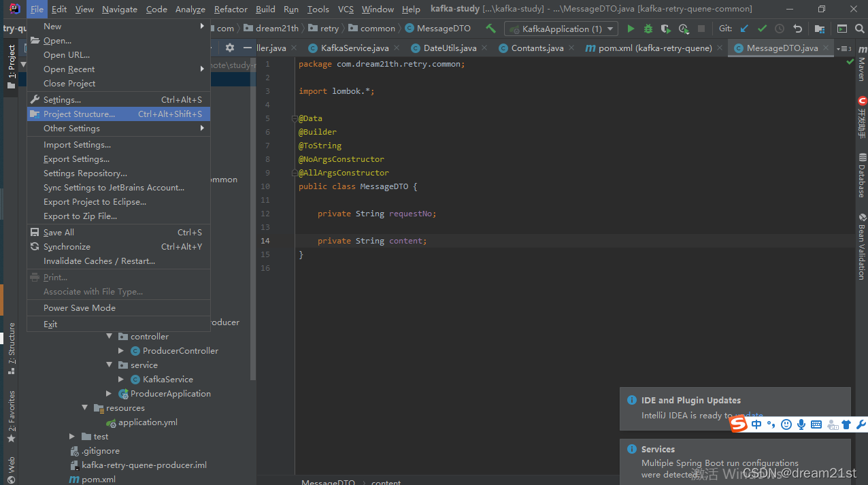Open the Project Structure toolbar icon
Image resolution: width=868 pixels, height=485 pixels.
click(820, 29)
